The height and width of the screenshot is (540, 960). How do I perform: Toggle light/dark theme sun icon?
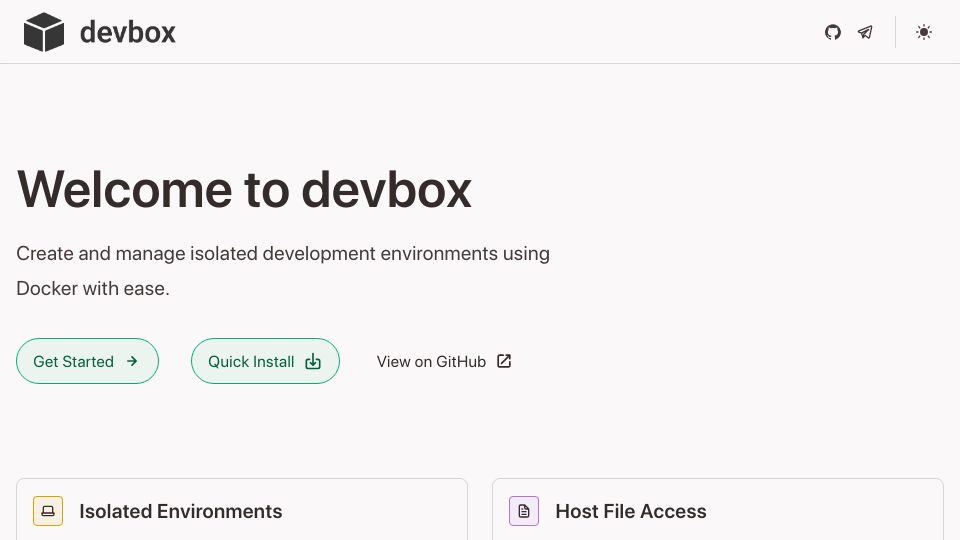tap(924, 32)
